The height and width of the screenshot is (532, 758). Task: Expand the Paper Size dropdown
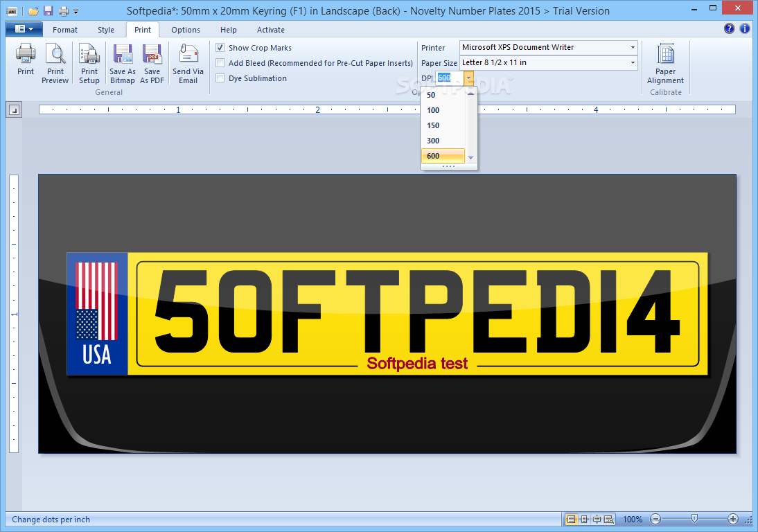[633, 63]
